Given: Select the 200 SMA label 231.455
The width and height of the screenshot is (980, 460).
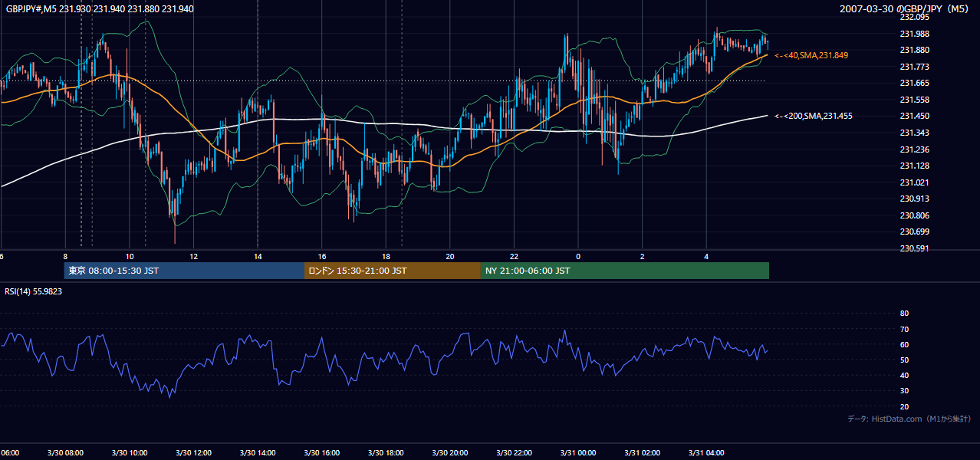Looking at the screenshot, I should tap(814, 116).
